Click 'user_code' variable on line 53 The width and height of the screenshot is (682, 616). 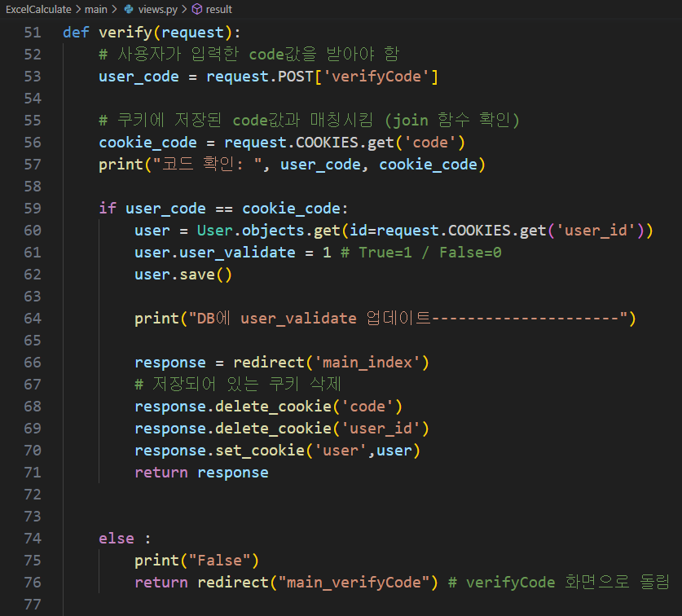click(139, 77)
